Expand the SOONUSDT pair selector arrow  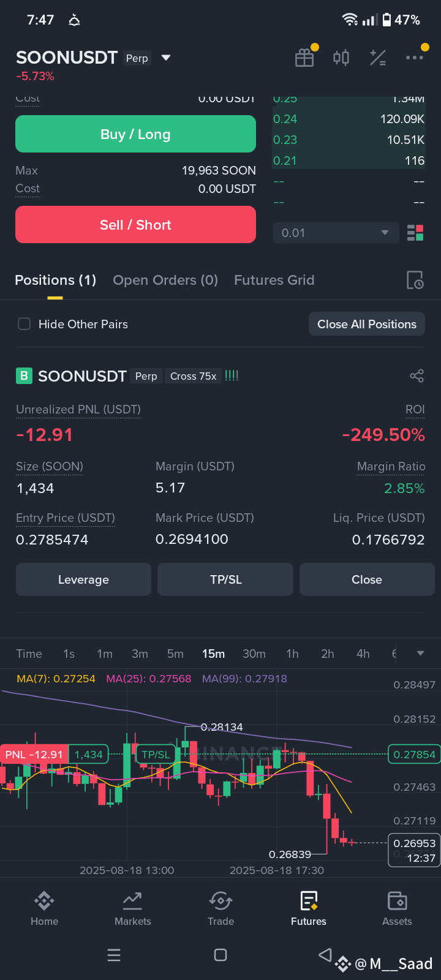(165, 58)
